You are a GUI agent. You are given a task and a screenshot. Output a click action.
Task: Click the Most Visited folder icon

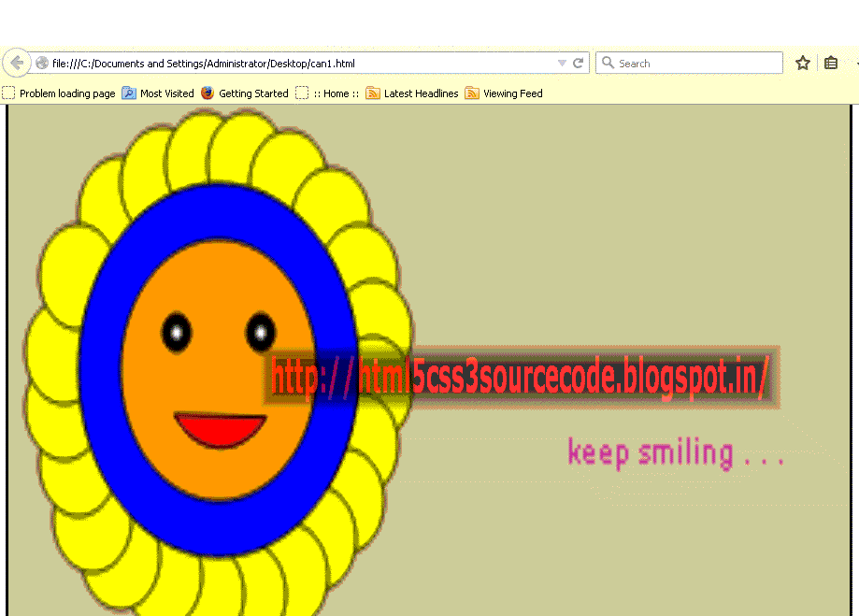(129, 93)
